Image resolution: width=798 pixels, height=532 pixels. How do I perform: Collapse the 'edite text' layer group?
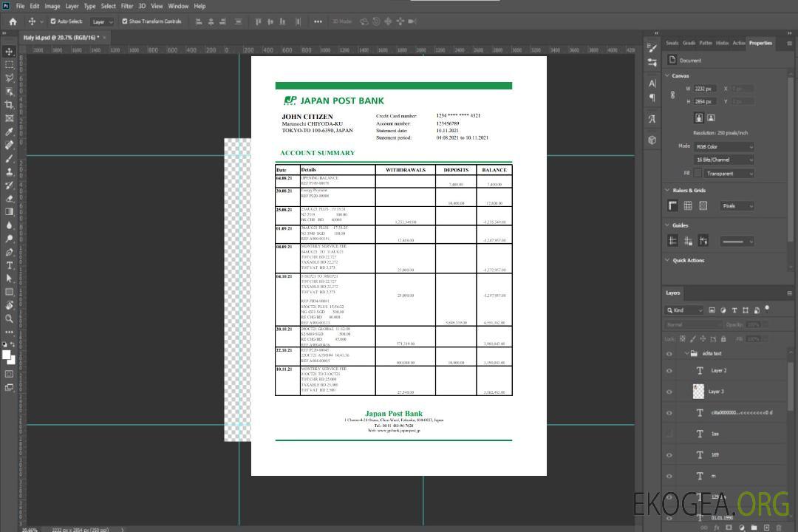[x=686, y=353]
